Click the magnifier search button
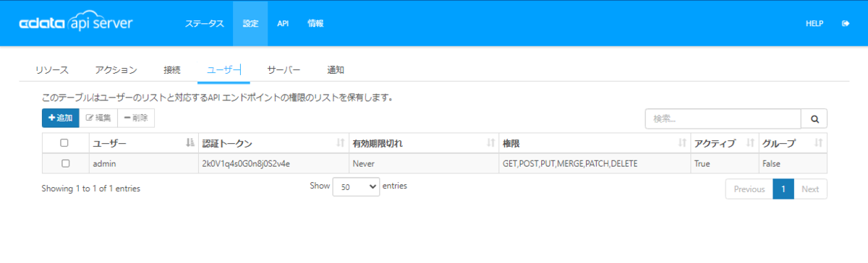This screenshot has width=868, height=263. 814,118
